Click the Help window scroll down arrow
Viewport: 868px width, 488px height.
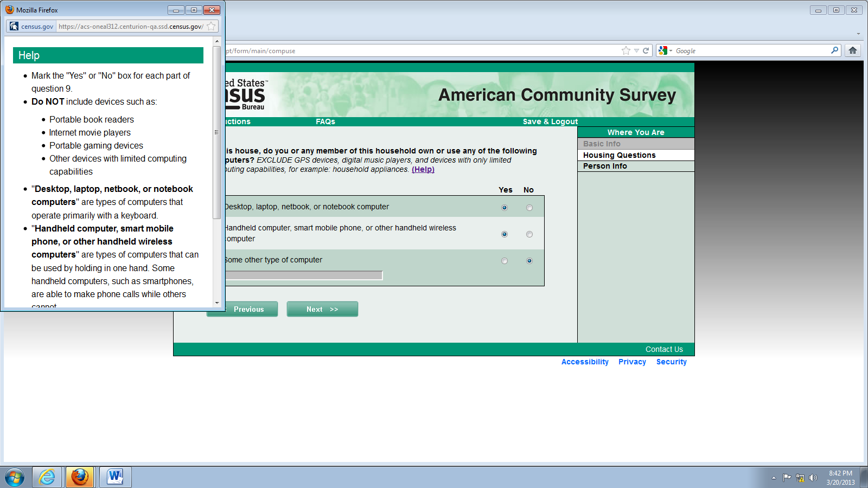click(216, 303)
